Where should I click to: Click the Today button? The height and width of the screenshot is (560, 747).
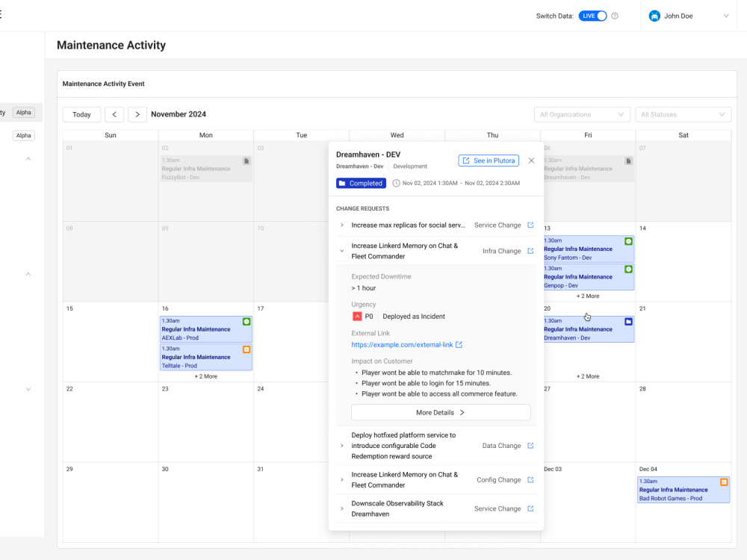[81, 114]
